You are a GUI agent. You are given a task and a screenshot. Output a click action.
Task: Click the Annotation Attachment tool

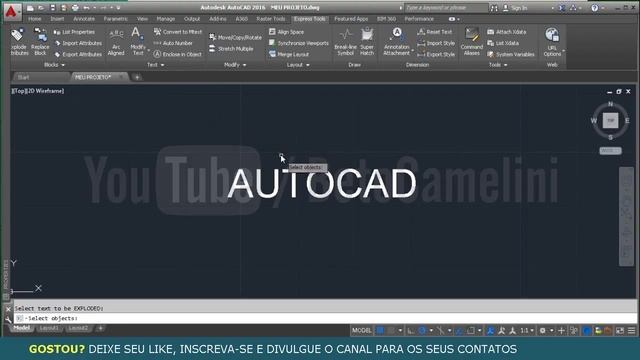point(396,42)
